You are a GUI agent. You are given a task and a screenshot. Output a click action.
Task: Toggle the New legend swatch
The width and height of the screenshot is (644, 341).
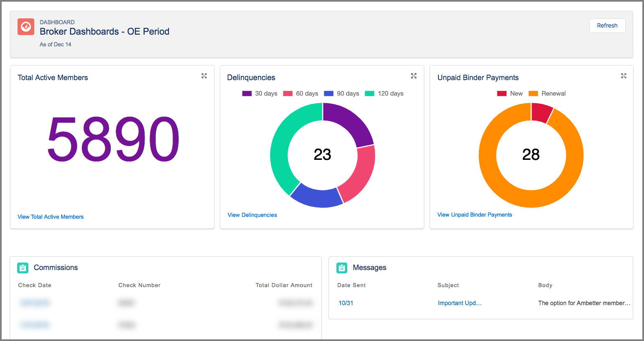(x=502, y=93)
